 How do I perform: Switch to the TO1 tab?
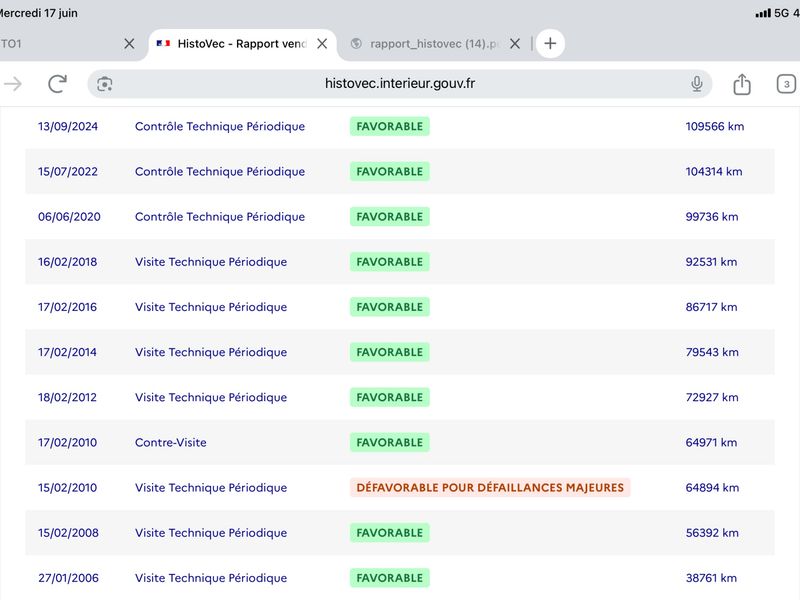pos(66,44)
